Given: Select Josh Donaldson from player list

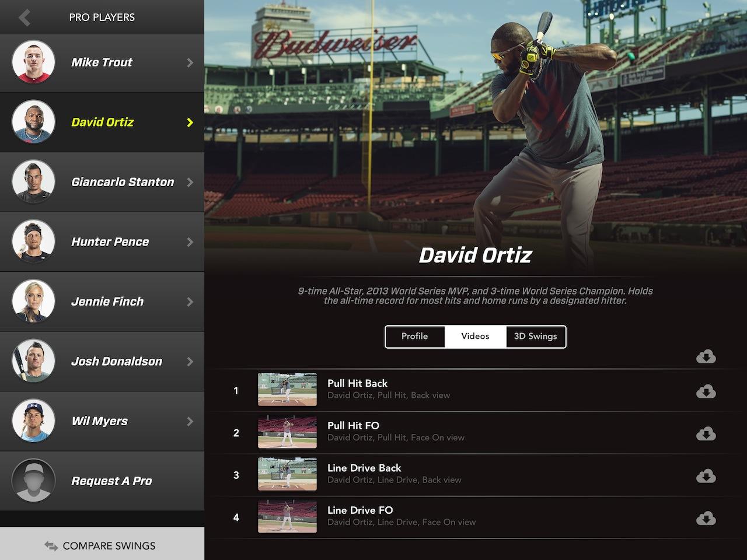Looking at the screenshot, I should tap(117, 362).
